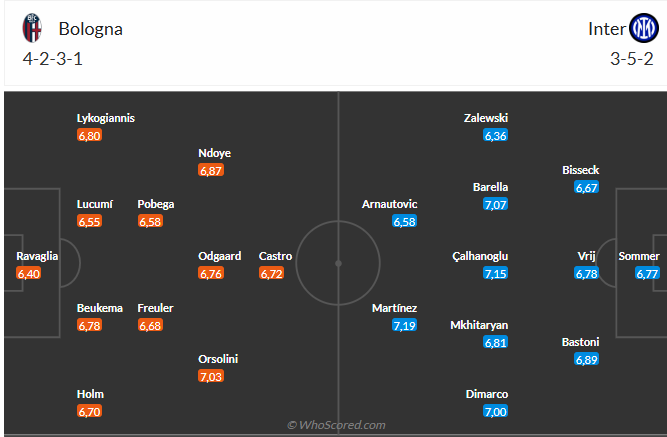Click the Bologna team name
Screen dimensions: 667x437
coord(90,28)
